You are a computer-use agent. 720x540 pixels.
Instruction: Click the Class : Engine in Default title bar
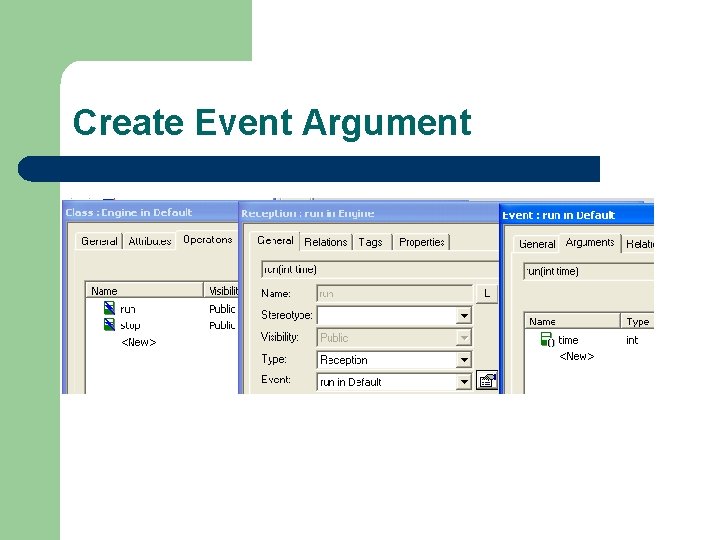click(x=150, y=213)
